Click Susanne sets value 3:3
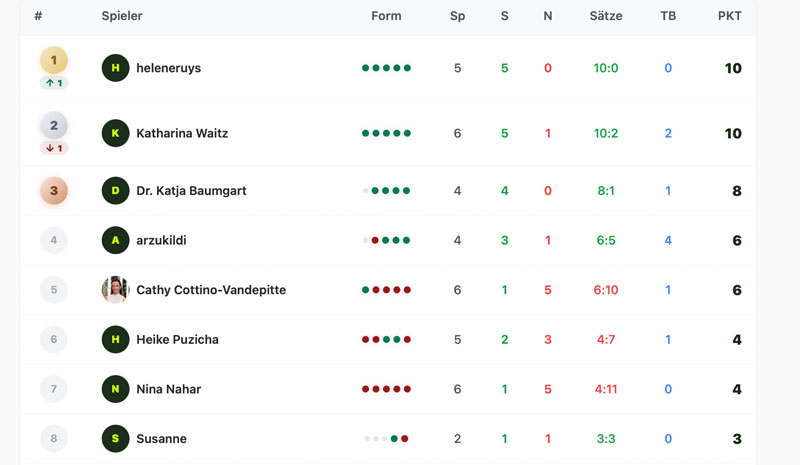This screenshot has height=465, width=800. click(x=606, y=438)
